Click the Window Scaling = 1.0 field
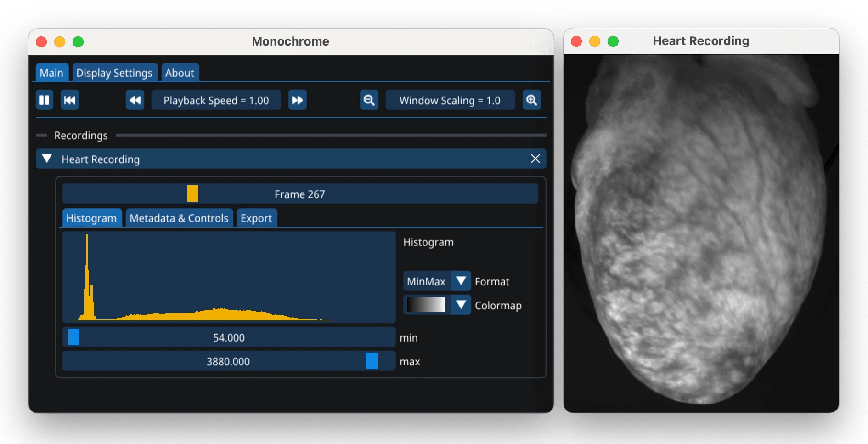Screen dimensions: 868x444 click(x=450, y=100)
